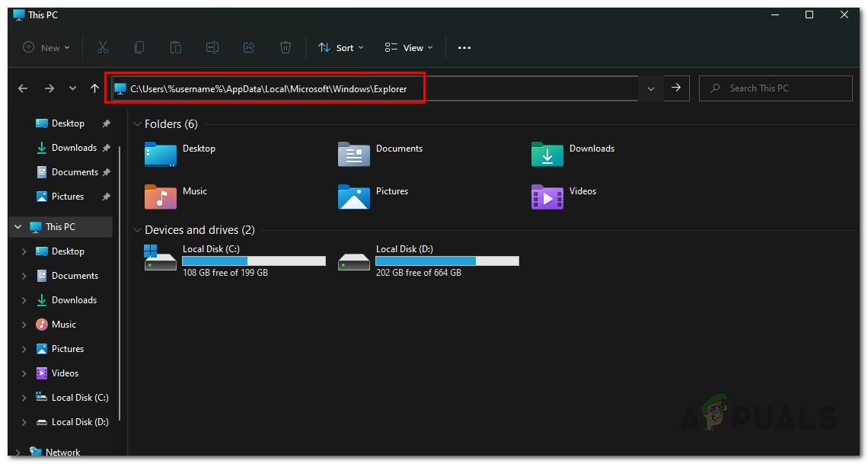Click the Cut scissors icon in toolbar
This screenshot has height=464, width=868.
(103, 47)
